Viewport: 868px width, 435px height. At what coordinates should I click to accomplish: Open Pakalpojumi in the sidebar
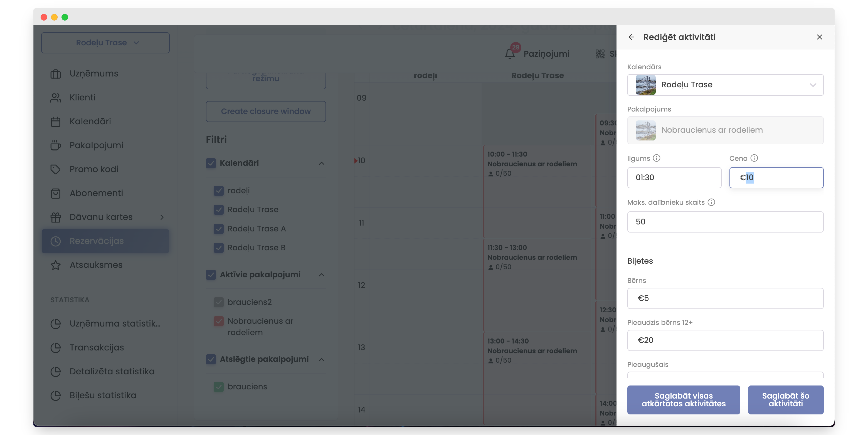(96, 145)
